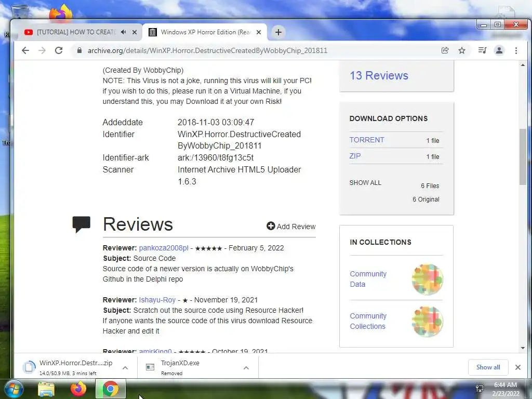Minimize the Chrome window
This screenshot has width=532, height=399.
pyautogui.click(x=484, y=25)
